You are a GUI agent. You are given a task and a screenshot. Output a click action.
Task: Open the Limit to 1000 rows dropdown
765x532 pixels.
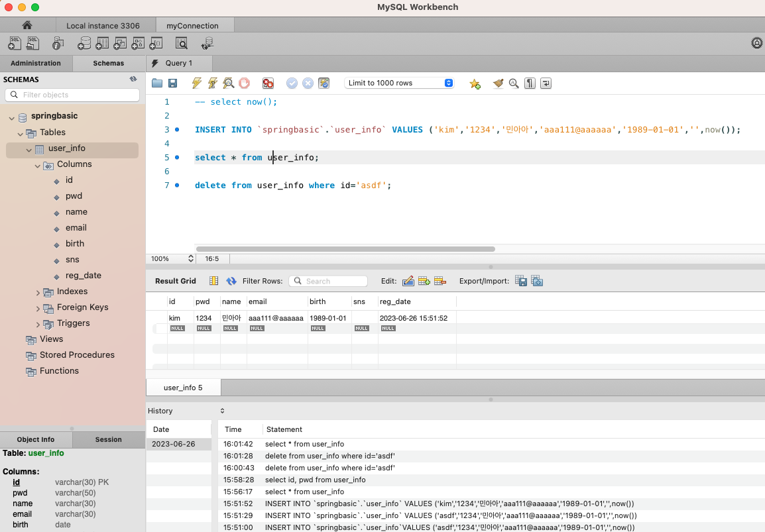pos(399,83)
